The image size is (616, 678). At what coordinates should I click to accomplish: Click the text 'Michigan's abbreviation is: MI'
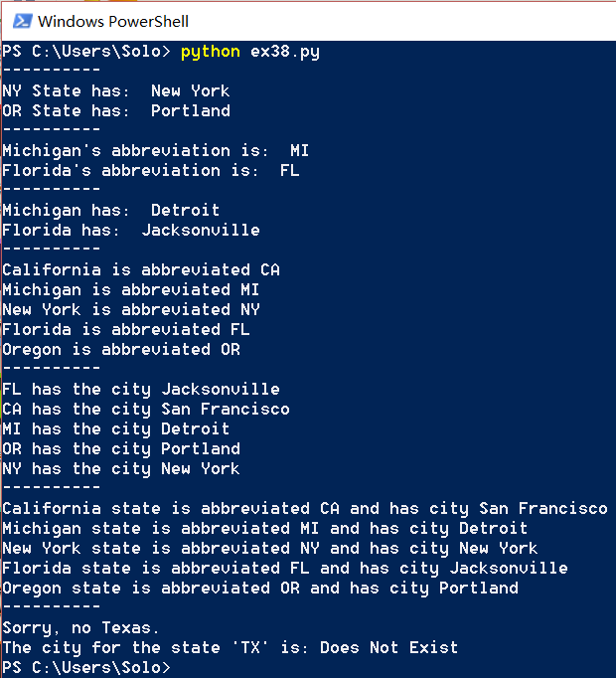[x=156, y=151]
